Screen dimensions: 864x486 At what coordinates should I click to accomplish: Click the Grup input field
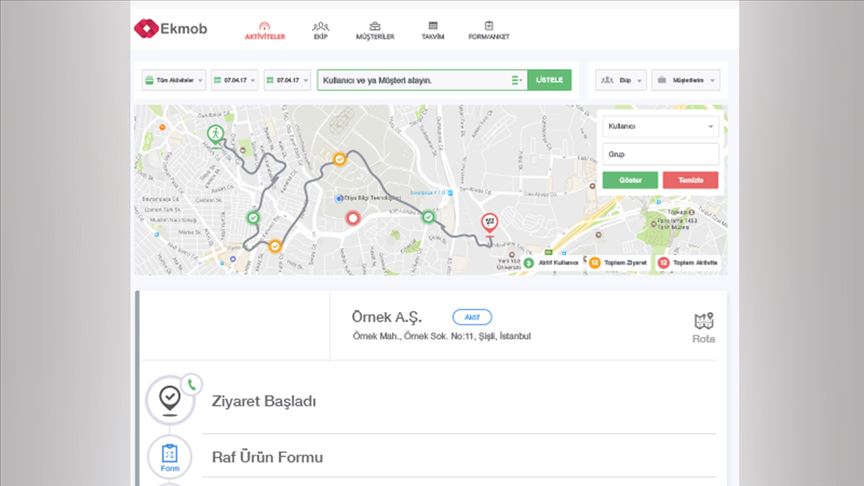pyautogui.click(x=660, y=155)
